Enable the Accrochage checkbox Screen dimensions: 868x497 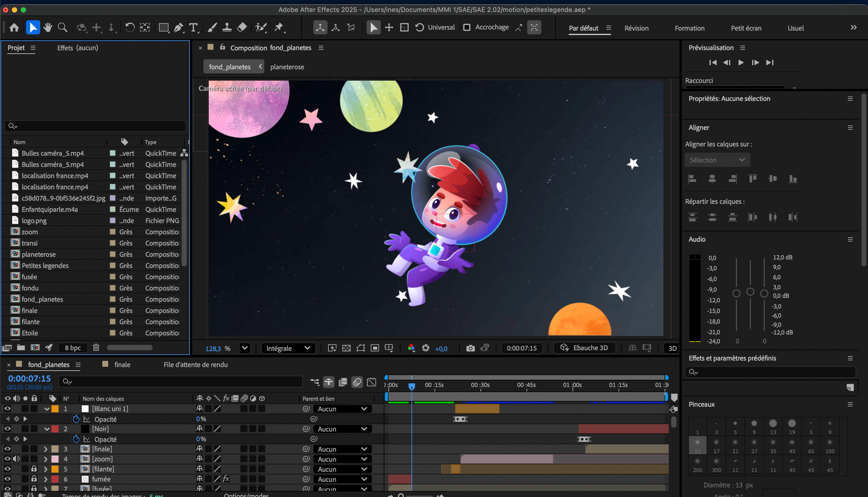pos(467,27)
